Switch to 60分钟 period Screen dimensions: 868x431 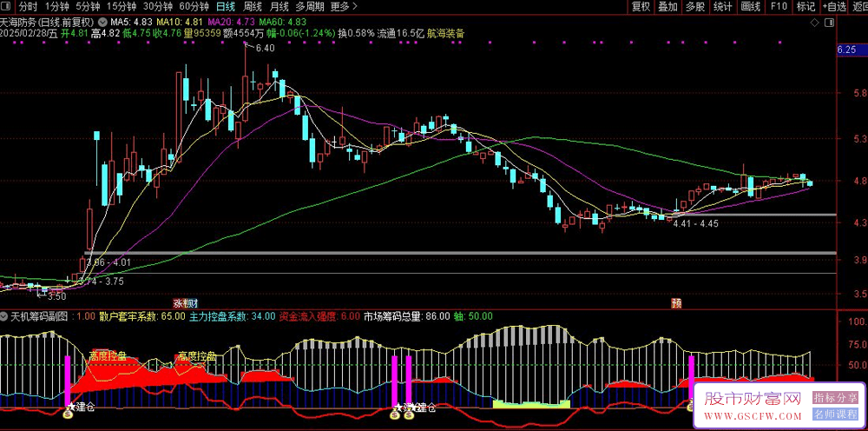pos(194,7)
